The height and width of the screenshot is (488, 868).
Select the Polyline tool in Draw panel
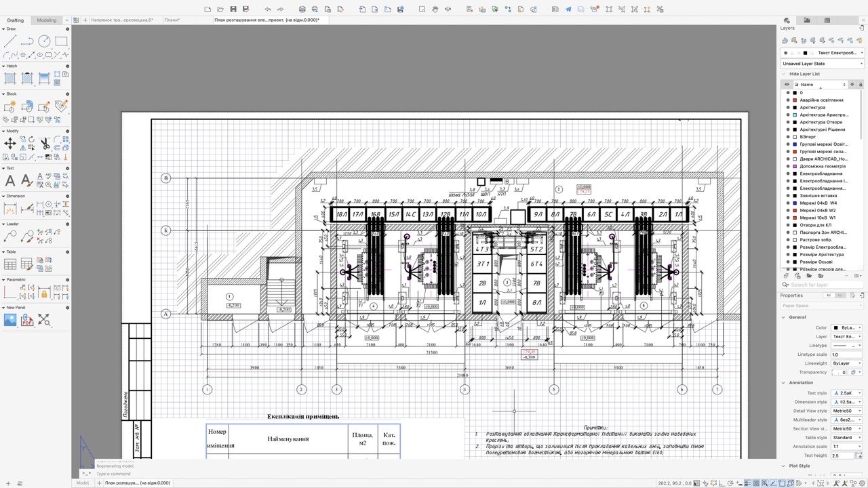click(x=27, y=41)
